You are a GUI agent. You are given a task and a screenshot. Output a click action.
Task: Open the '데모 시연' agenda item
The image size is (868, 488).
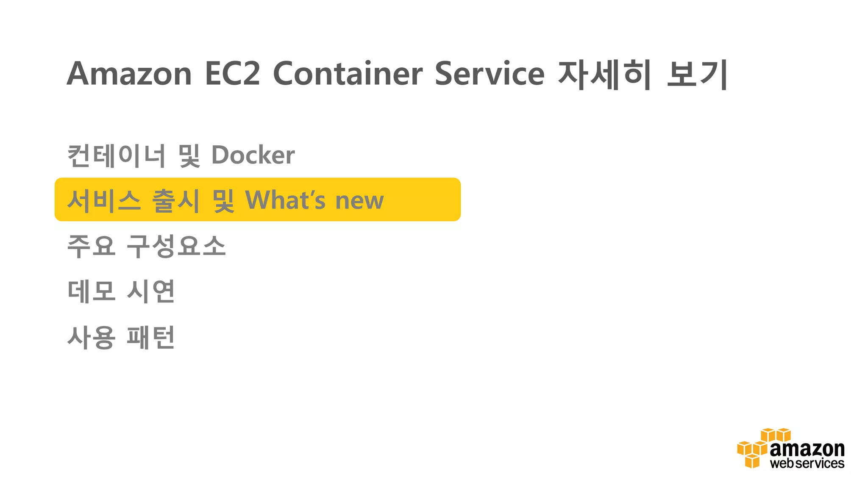pyautogui.click(x=121, y=291)
